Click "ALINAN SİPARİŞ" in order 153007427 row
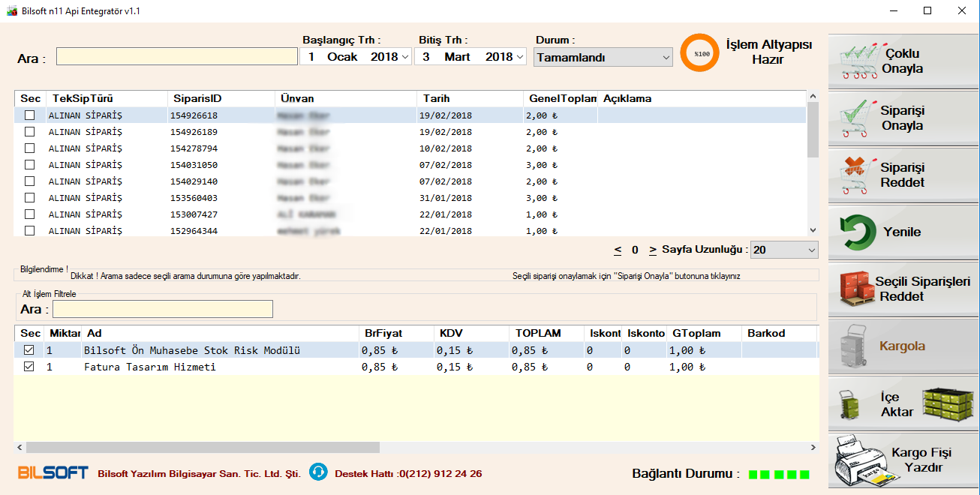The height and width of the screenshot is (495, 980). point(85,214)
